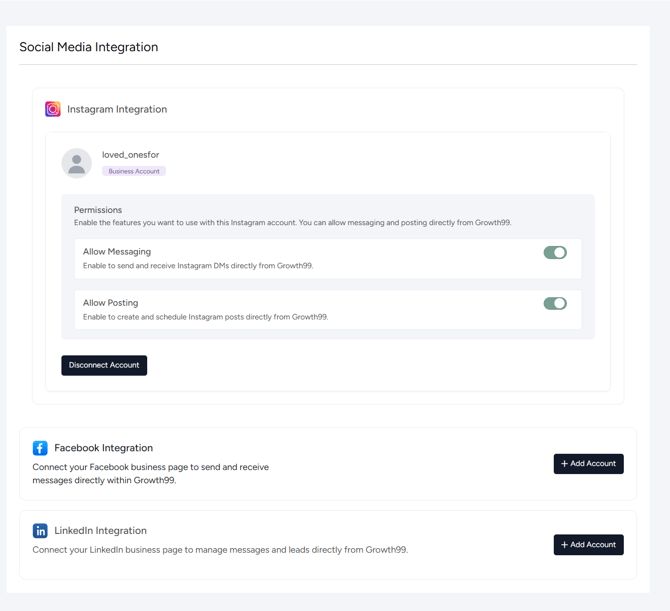Click the LinkedIn business page description text

[220, 550]
